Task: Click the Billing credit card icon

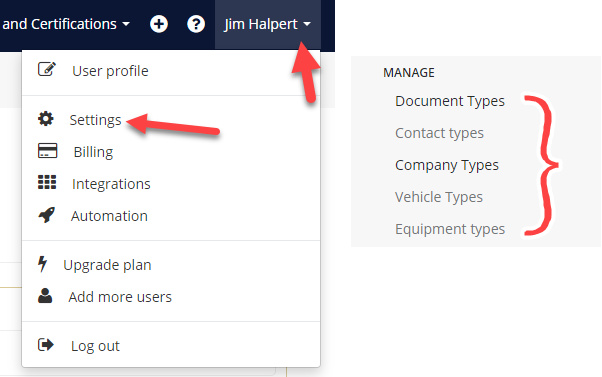Action: [47, 150]
